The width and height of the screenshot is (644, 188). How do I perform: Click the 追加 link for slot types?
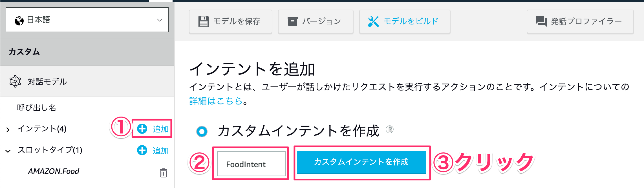coord(161,150)
